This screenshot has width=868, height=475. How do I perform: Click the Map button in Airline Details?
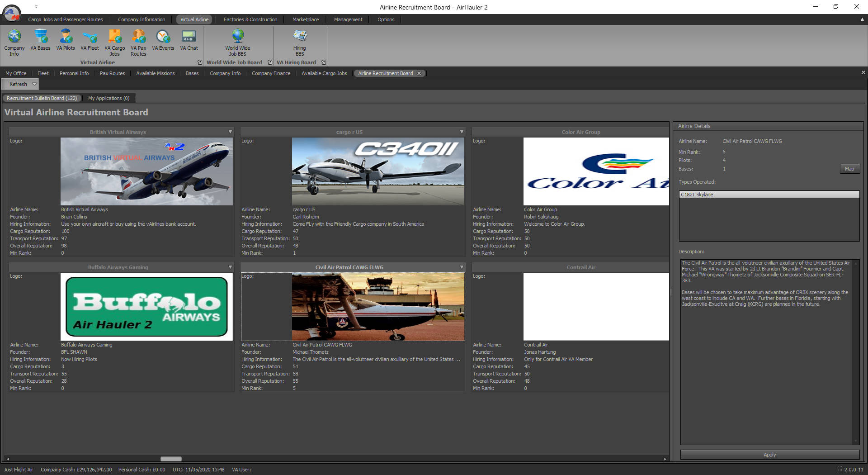point(849,169)
